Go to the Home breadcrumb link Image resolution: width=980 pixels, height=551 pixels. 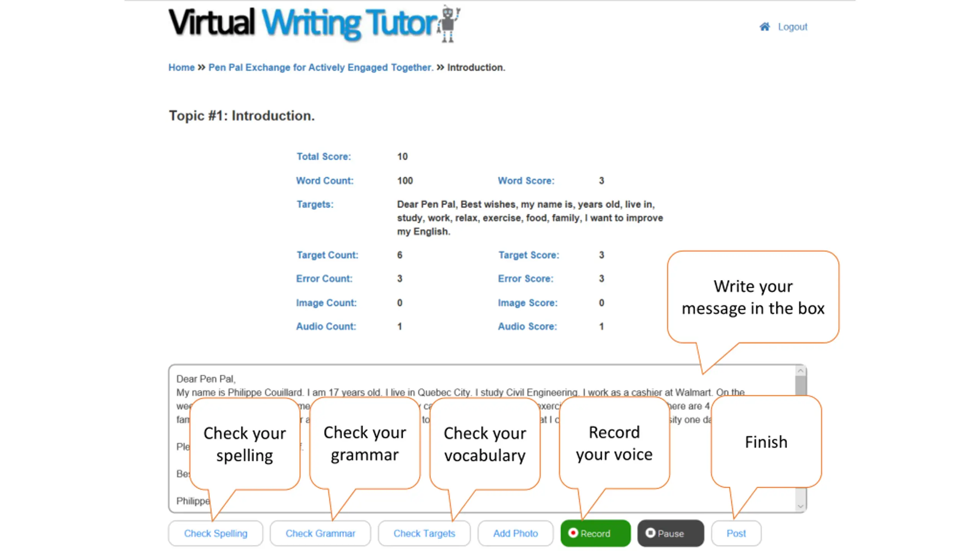pyautogui.click(x=181, y=67)
